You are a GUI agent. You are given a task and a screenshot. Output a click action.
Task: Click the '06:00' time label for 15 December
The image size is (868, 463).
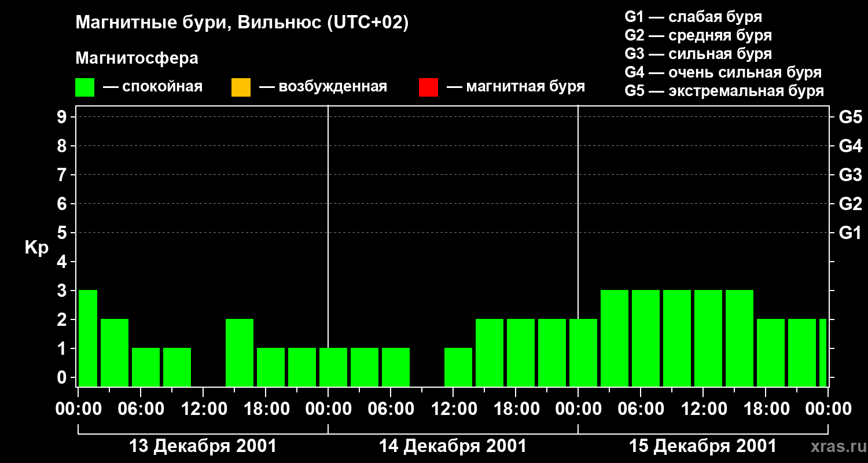(x=641, y=409)
